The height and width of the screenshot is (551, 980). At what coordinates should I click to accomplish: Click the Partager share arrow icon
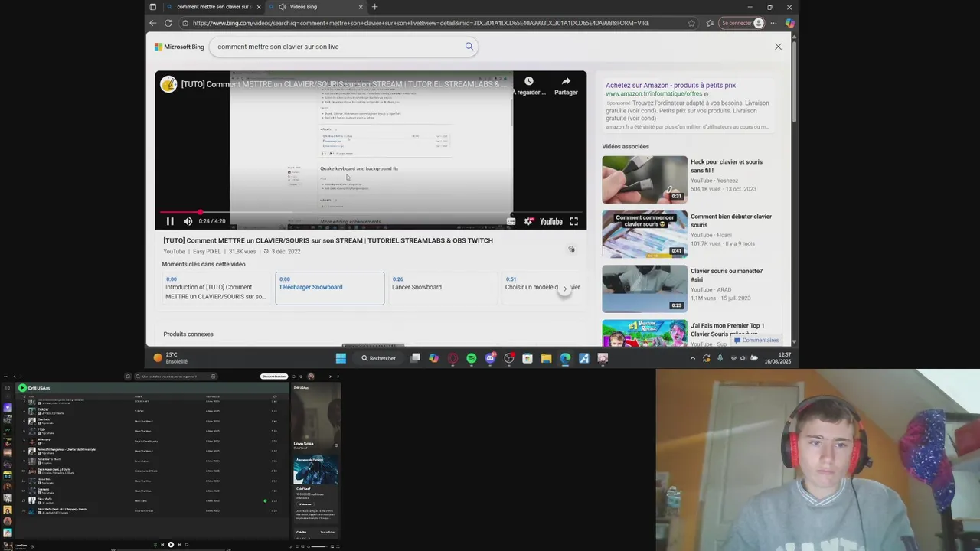click(x=566, y=81)
